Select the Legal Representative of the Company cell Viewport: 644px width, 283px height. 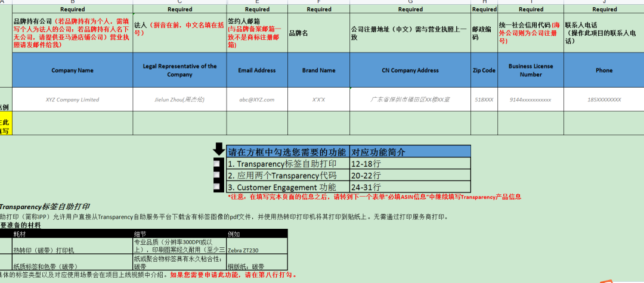[179, 70]
